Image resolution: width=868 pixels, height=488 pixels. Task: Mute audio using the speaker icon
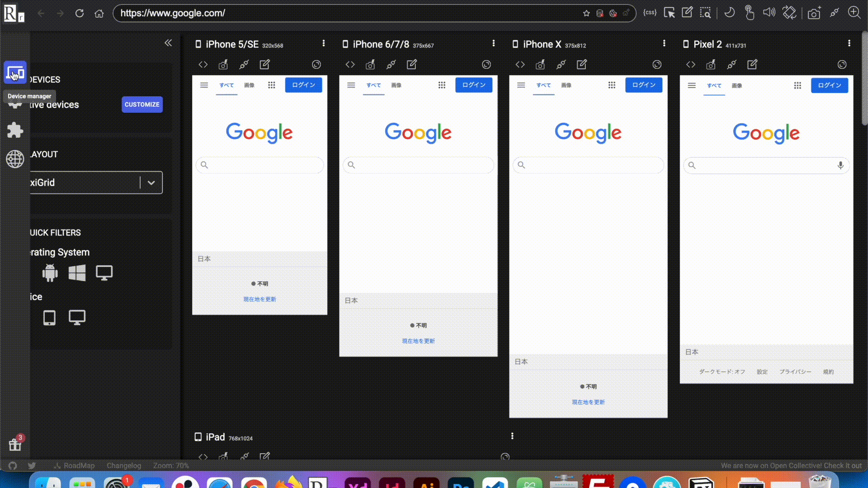click(x=769, y=13)
